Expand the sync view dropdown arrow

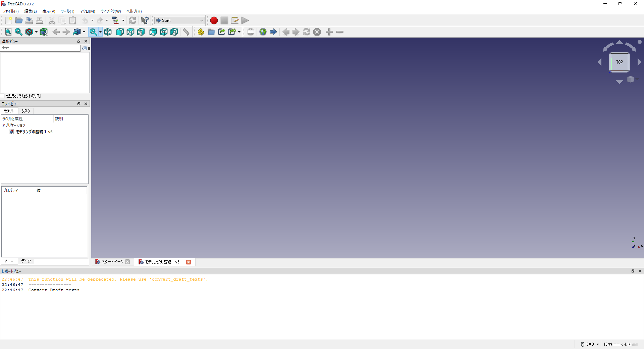(x=84, y=32)
